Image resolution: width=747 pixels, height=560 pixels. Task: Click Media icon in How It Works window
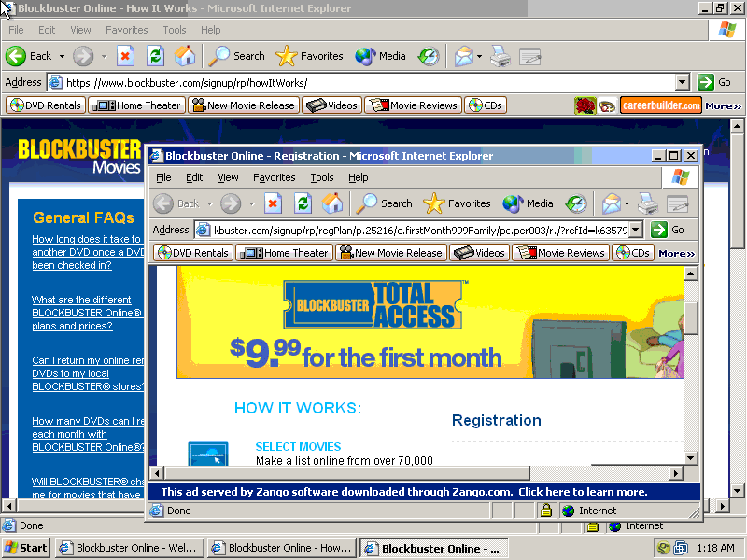380,56
